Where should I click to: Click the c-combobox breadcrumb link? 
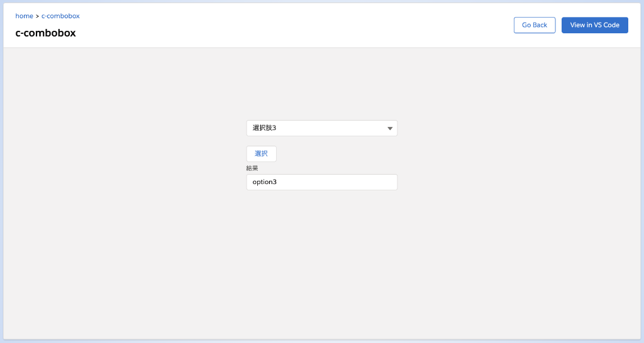click(x=60, y=16)
